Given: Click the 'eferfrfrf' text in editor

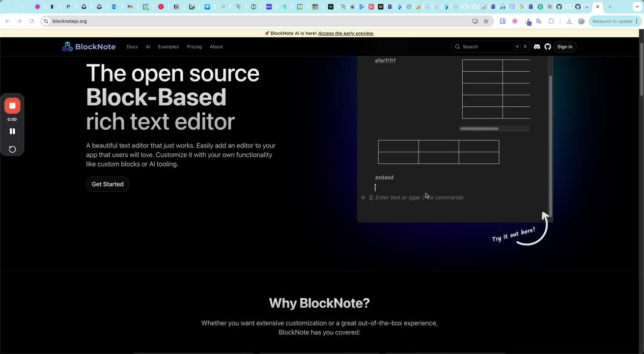Looking at the screenshot, I should click(x=385, y=60).
